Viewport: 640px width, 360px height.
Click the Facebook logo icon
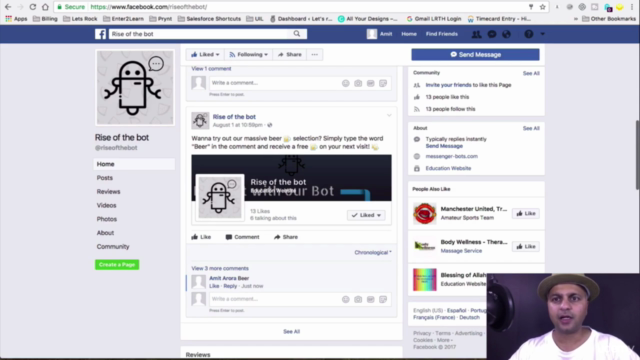(100, 34)
